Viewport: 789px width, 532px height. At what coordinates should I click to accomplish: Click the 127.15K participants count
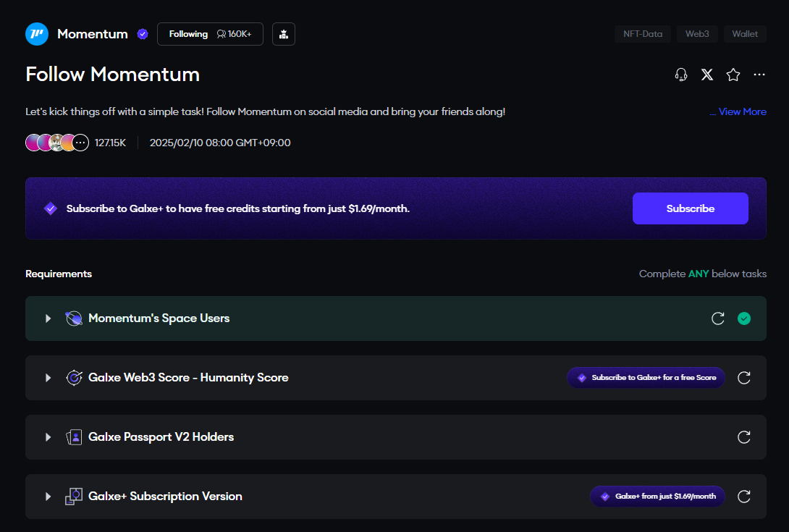click(110, 143)
